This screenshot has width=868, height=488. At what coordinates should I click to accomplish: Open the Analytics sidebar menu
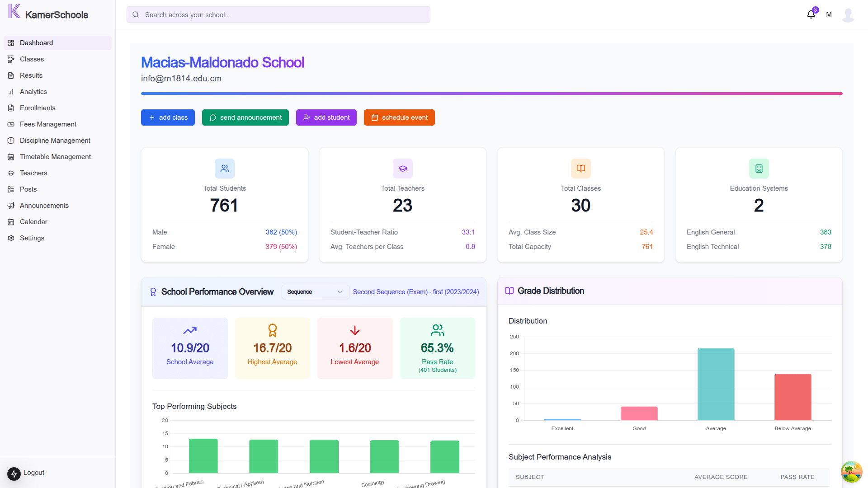pyautogui.click(x=33, y=92)
